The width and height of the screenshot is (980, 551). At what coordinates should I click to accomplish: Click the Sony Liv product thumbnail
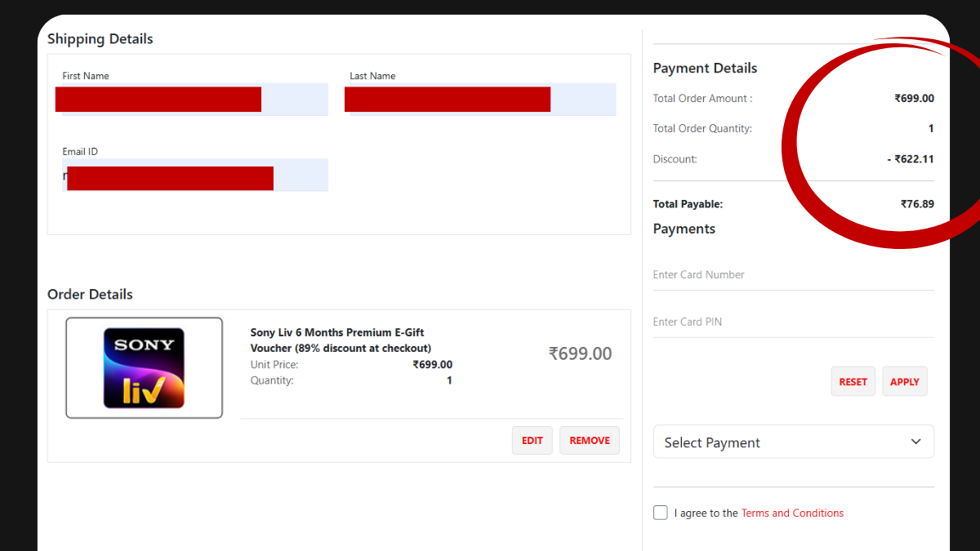point(144,369)
